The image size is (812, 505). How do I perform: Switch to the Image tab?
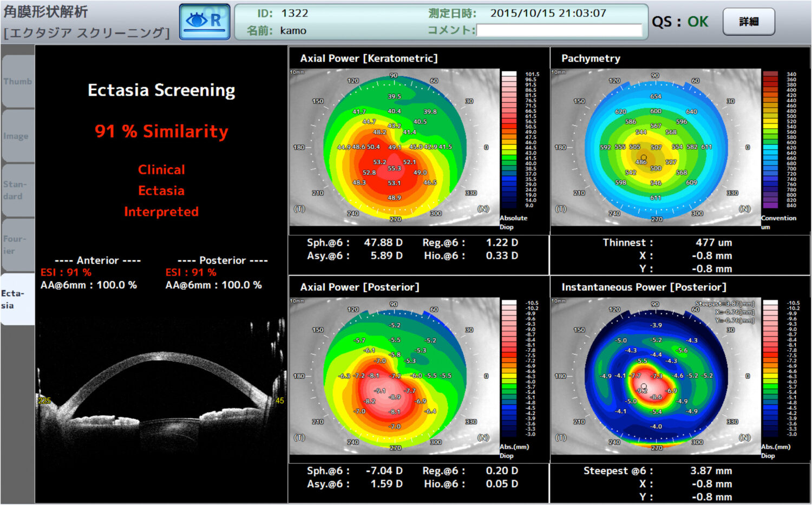(x=17, y=136)
